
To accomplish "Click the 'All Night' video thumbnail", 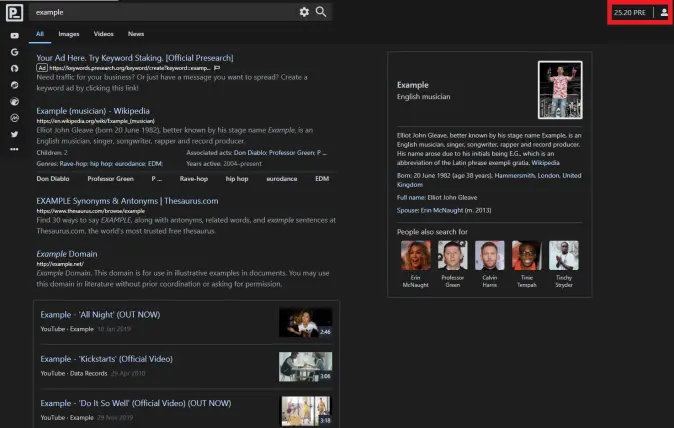I will point(305,322).
